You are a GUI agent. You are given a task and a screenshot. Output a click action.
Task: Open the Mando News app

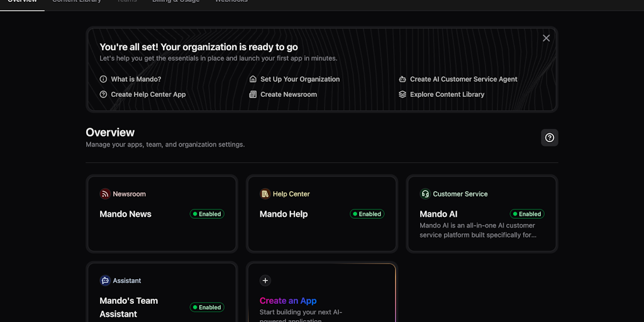point(125,214)
